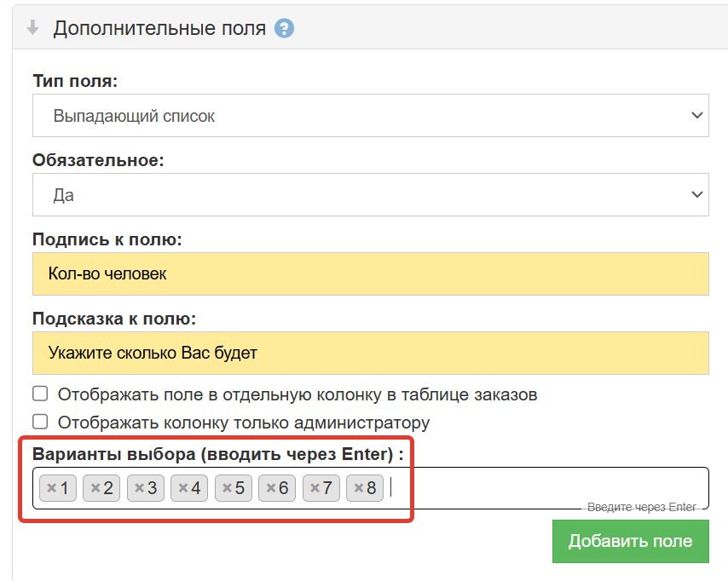The image size is (728, 581).
Task: Check 'Отображать колонку только администратору' box
Action: coord(40,422)
